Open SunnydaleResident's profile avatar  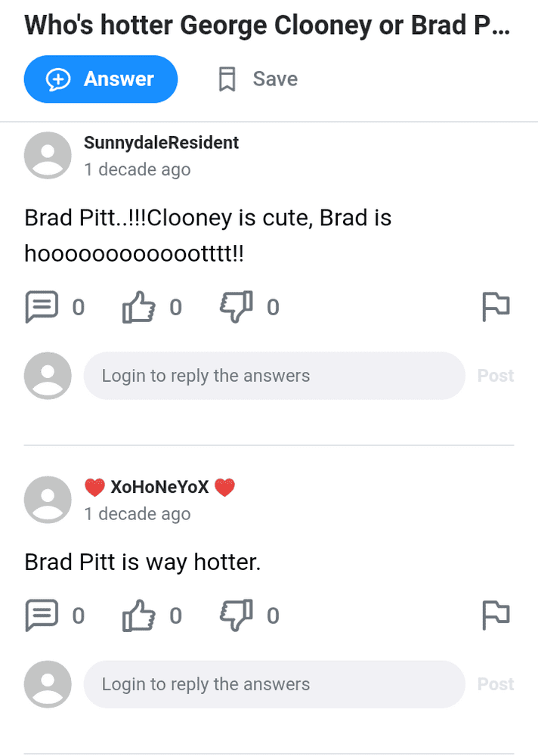click(x=48, y=155)
